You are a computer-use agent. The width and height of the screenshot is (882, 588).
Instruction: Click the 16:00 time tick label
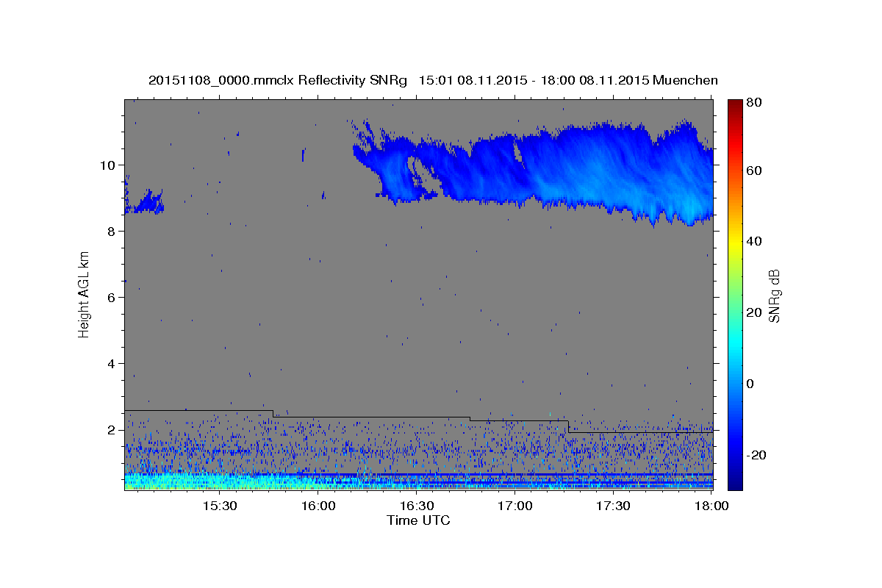[318, 506]
